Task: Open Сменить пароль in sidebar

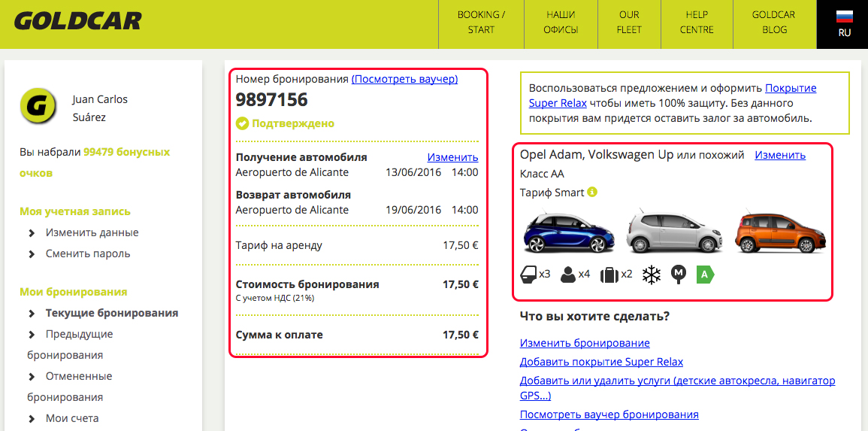Action: (x=88, y=253)
